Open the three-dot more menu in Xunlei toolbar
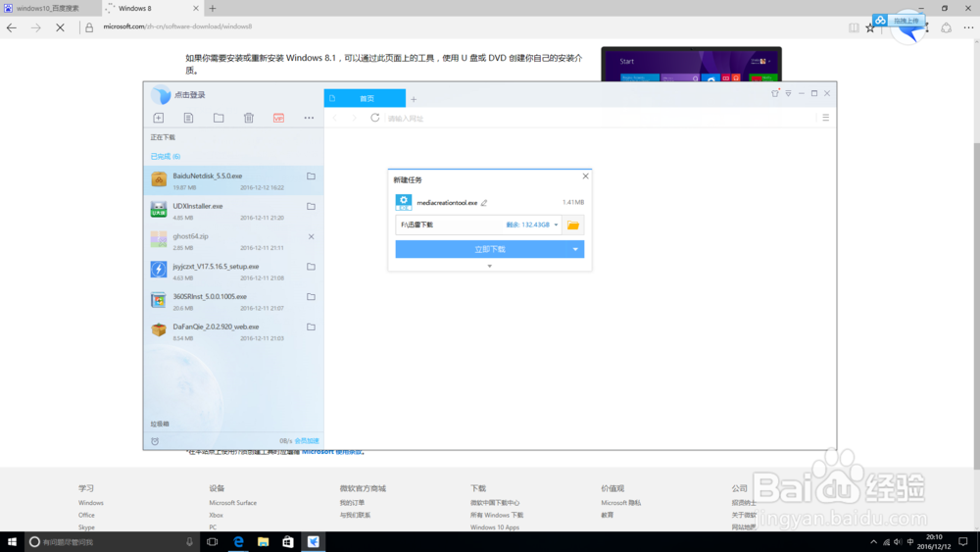Viewport: 980px width, 552px height. click(x=309, y=119)
